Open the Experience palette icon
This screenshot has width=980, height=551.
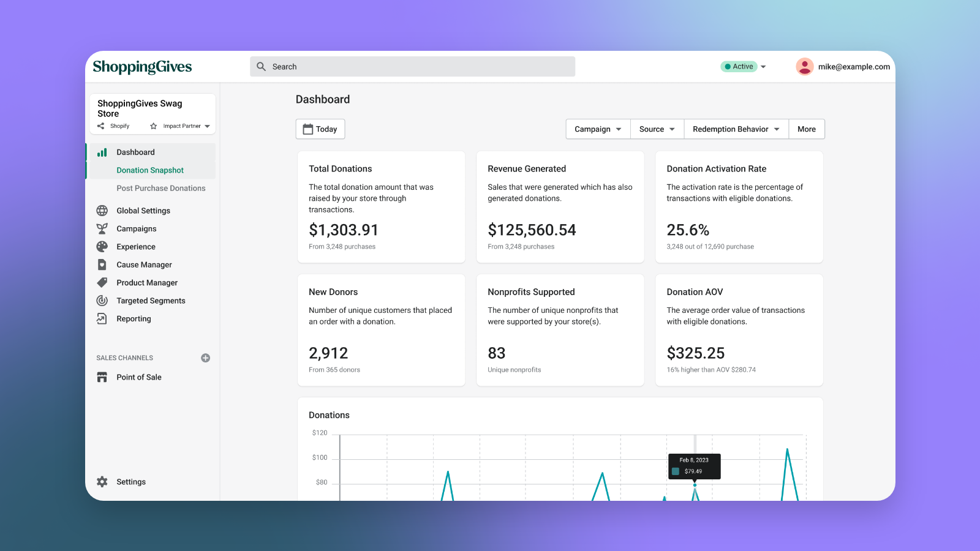point(102,246)
